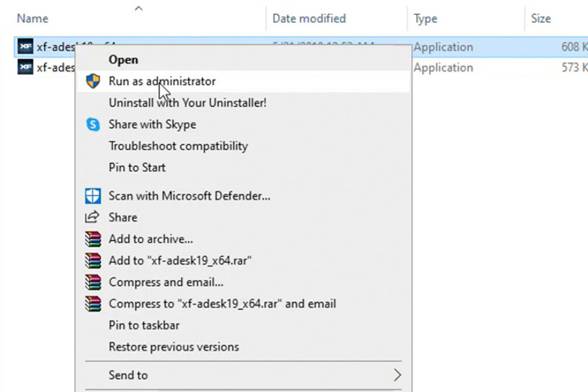Viewport: 588px width, 392px height.
Task: Sort by the Type column header
Action: click(425, 19)
